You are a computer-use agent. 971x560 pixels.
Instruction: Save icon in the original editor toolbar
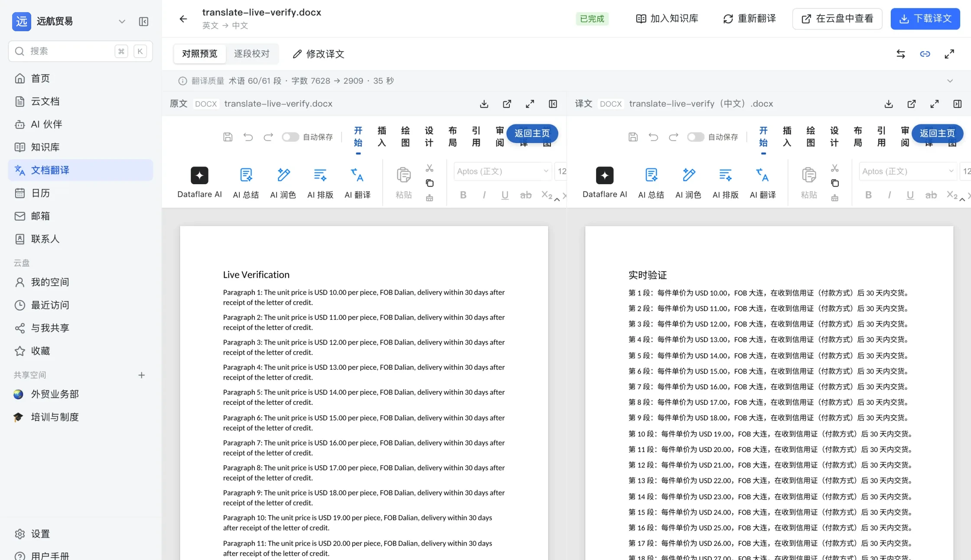(x=228, y=137)
